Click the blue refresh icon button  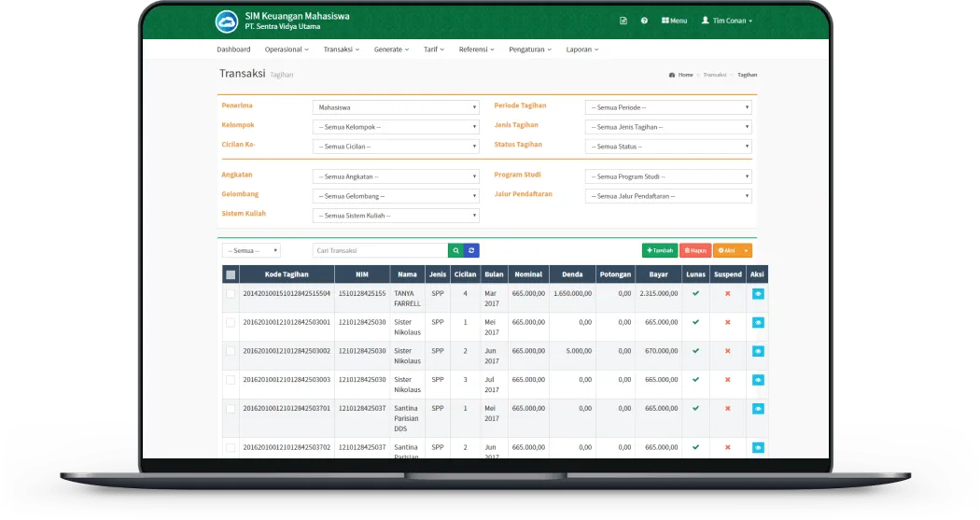(471, 250)
